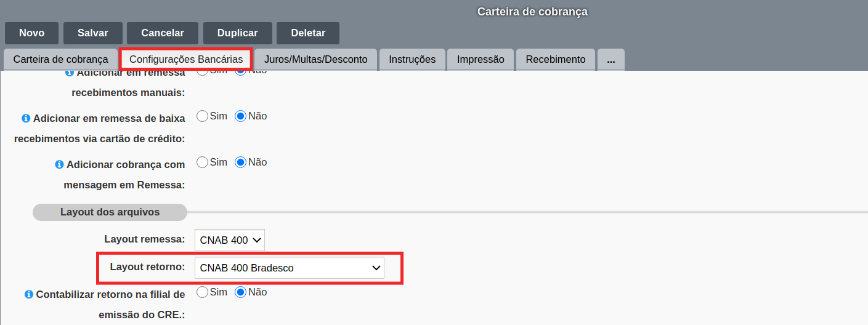Screen dimensions: 868x325
Task: Switch to the Carteira de cobrança tab
Action: point(60,60)
